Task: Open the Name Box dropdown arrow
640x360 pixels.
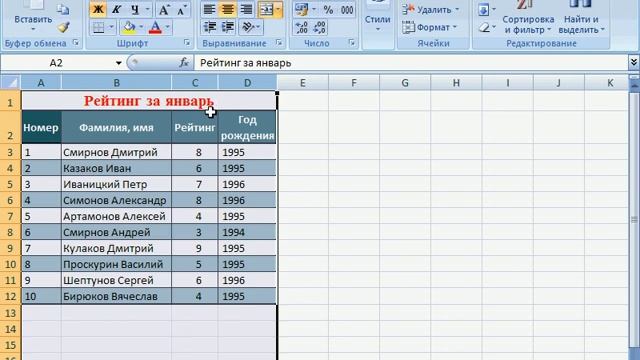Action: (118, 63)
